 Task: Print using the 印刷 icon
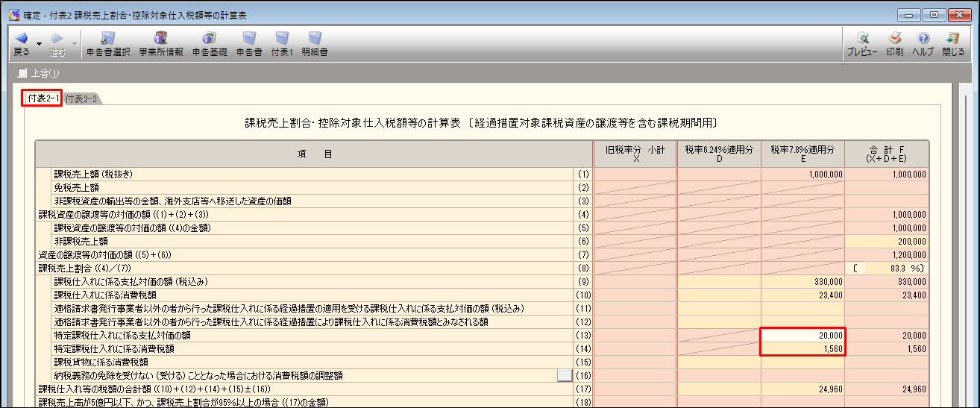pos(895,39)
